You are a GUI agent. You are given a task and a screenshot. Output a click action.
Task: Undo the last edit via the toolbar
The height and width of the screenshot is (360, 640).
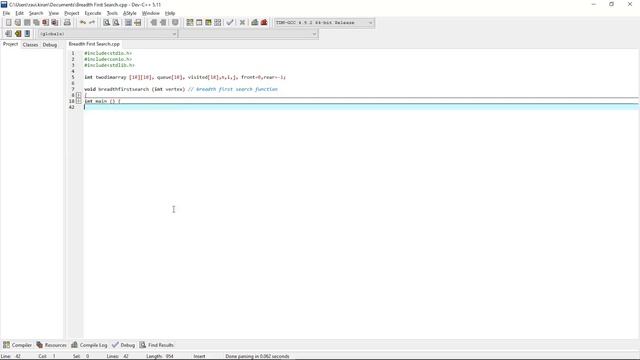tap(83, 22)
